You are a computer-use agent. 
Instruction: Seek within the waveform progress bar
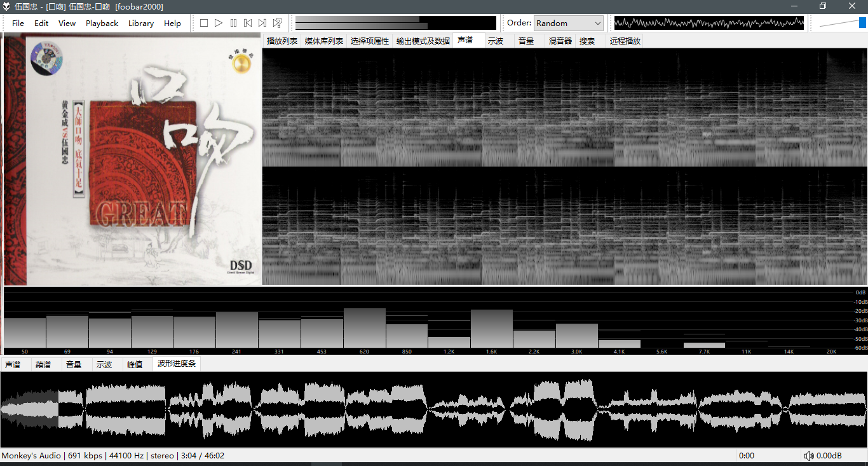tap(434, 409)
